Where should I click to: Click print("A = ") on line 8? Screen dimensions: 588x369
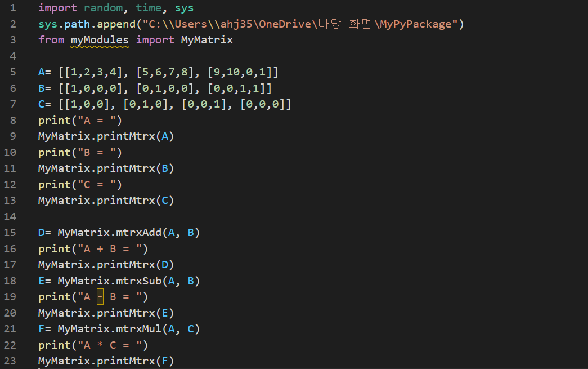click(x=80, y=121)
